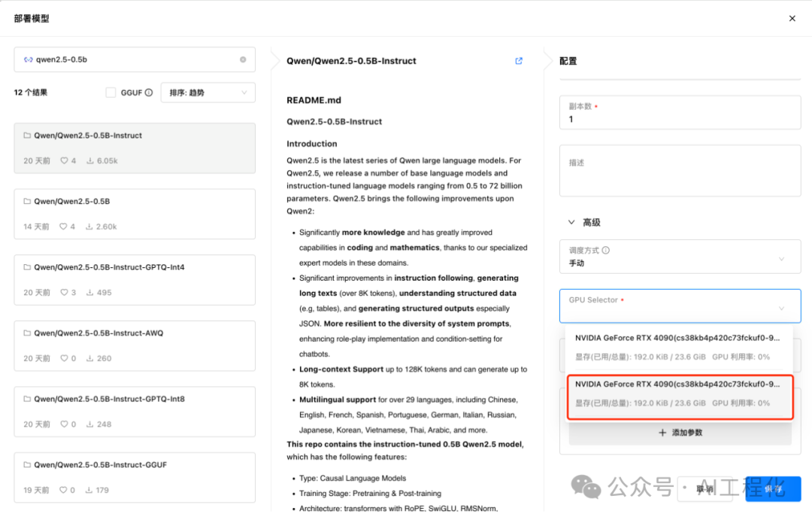
Task: Click the 取消 cancel button
Action: (x=704, y=489)
